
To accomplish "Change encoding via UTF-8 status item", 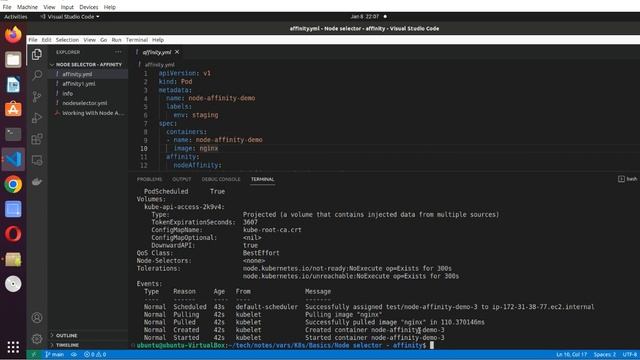I will click(630, 355).
